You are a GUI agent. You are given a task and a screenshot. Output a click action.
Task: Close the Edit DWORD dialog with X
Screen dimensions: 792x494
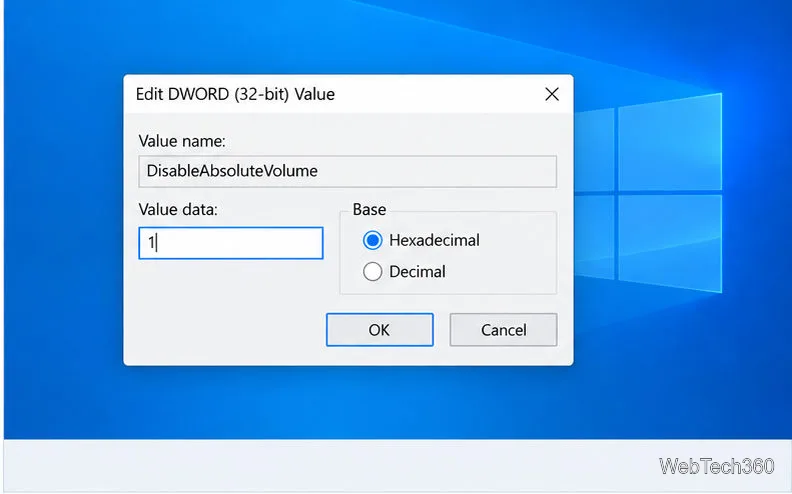[552, 94]
